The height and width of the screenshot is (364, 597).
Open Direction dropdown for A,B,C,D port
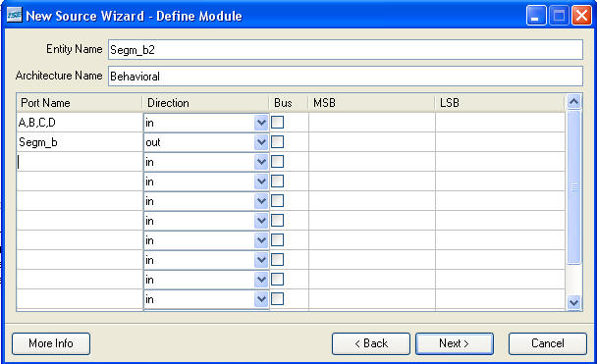(261, 123)
